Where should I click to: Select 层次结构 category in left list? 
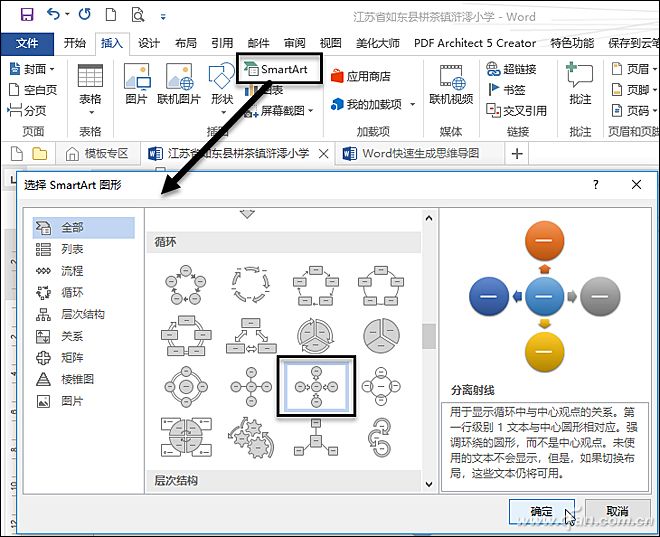click(83, 314)
